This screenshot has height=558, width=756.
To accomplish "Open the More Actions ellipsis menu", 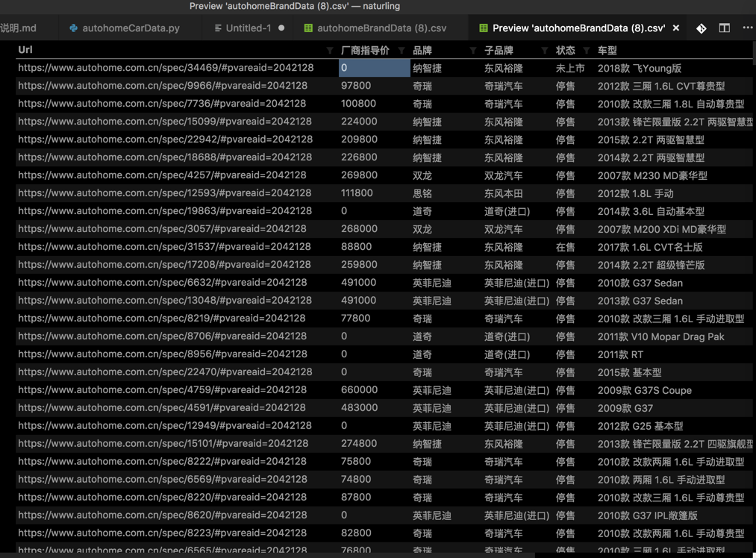I will tap(747, 28).
